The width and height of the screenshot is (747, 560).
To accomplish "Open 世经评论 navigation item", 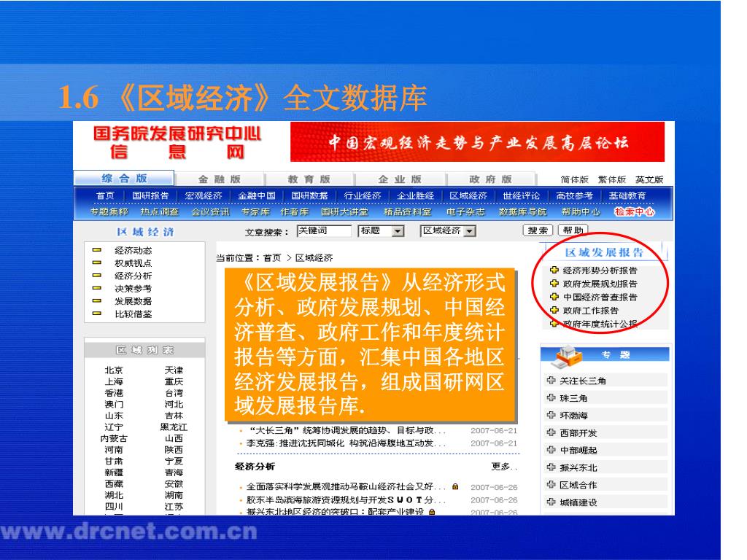I will tap(521, 195).
